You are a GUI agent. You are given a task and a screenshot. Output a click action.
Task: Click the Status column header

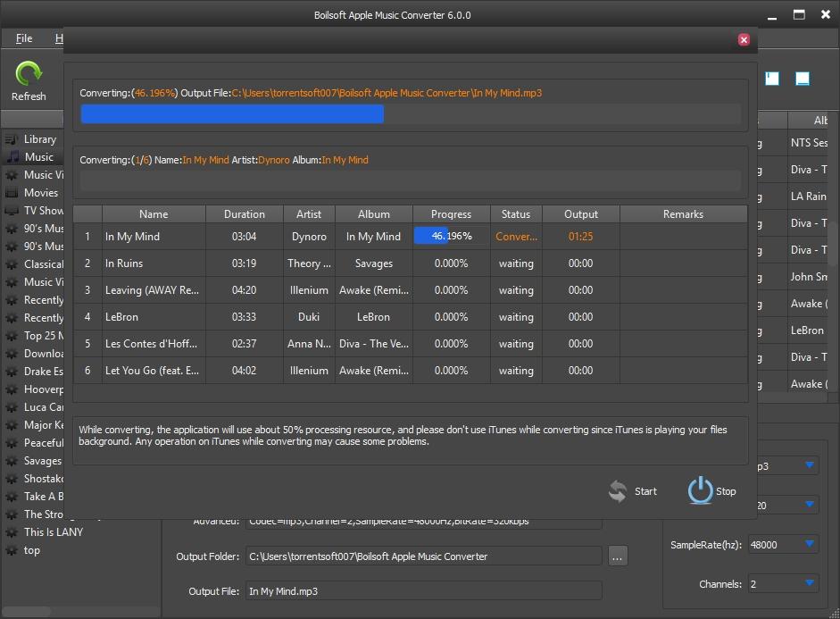click(516, 213)
